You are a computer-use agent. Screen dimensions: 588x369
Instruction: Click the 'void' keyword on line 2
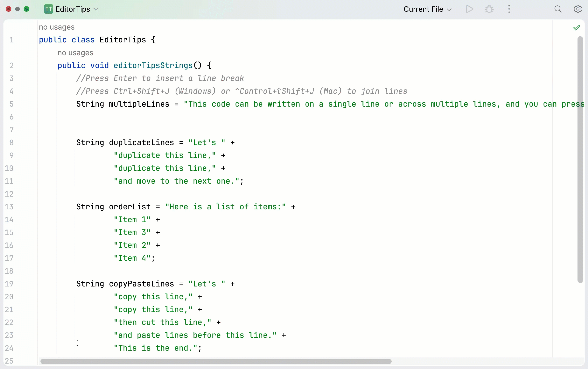(x=100, y=65)
